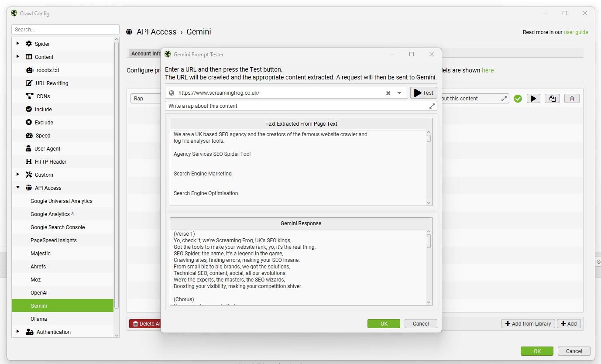Screen dimensions: 601x364
Task: Open the URL history dropdown arrow
Action: point(399,93)
